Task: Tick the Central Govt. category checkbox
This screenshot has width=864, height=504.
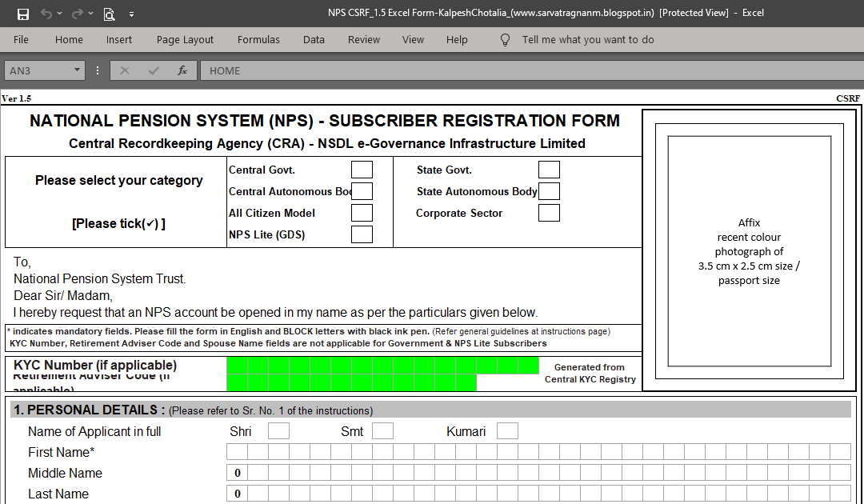Action: tap(362, 169)
